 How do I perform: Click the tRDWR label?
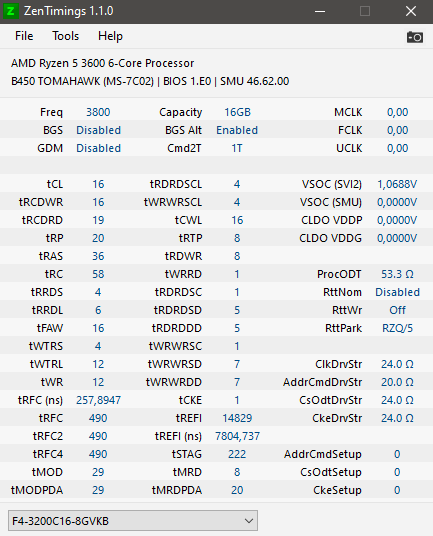pyautogui.click(x=183, y=256)
